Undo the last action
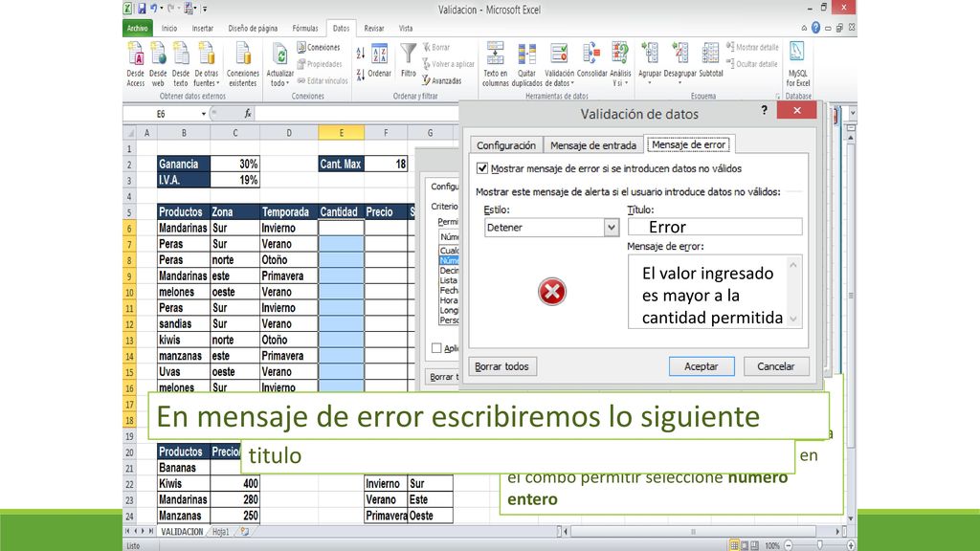 coord(153,9)
